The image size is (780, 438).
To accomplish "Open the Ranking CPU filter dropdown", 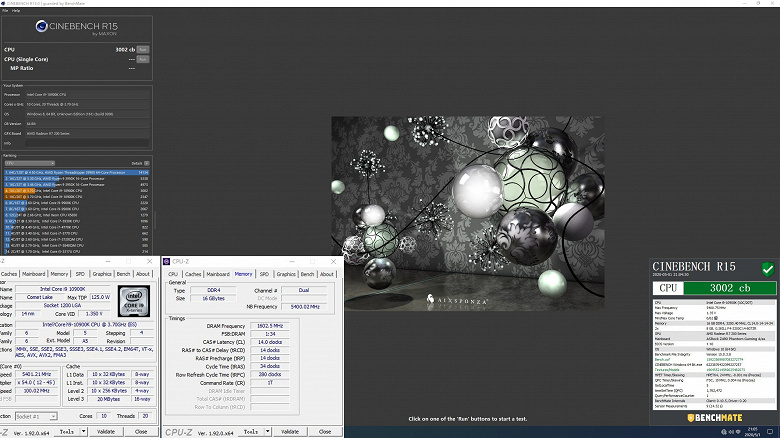I will [x=30, y=163].
